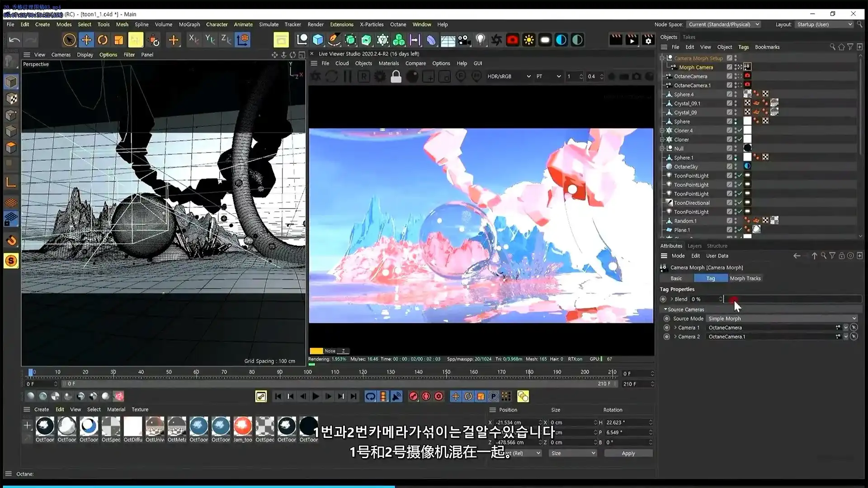
Task: Open the MoGraph menu
Action: (189, 24)
